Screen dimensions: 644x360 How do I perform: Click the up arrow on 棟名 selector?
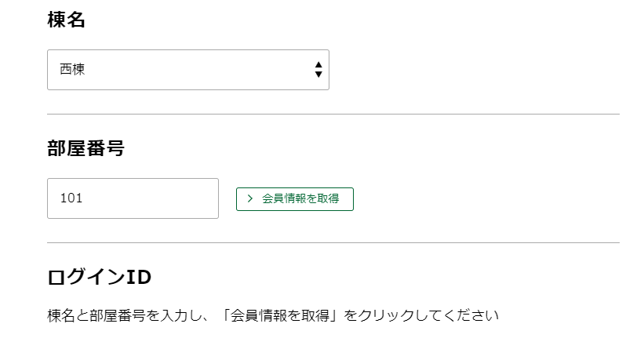[x=318, y=64]
